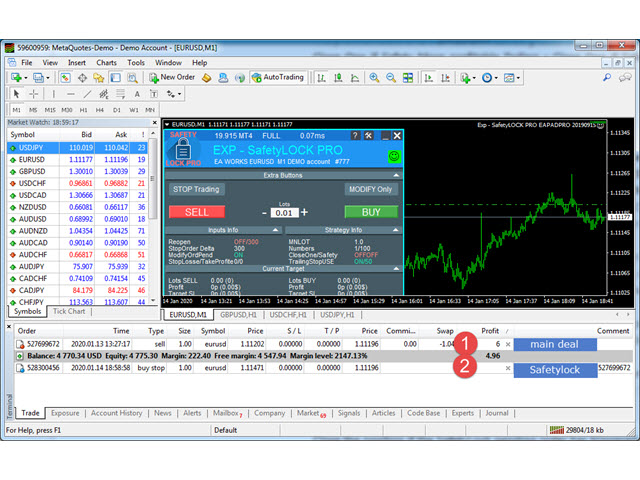Draw a trendline
640x480 pixels.
[x=87, y=94]
